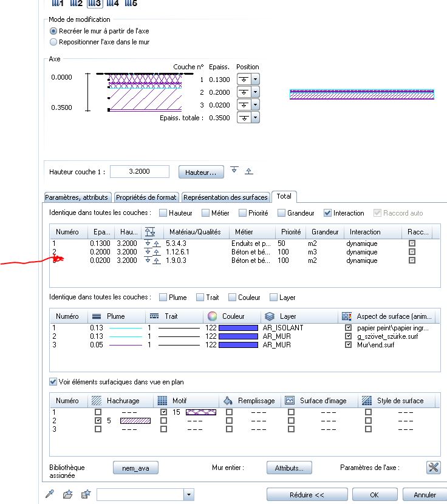Image resolution: width=447 pixels, height=504 pixels.
Task: Click the Plume column header icon
Action: (97, 316)
